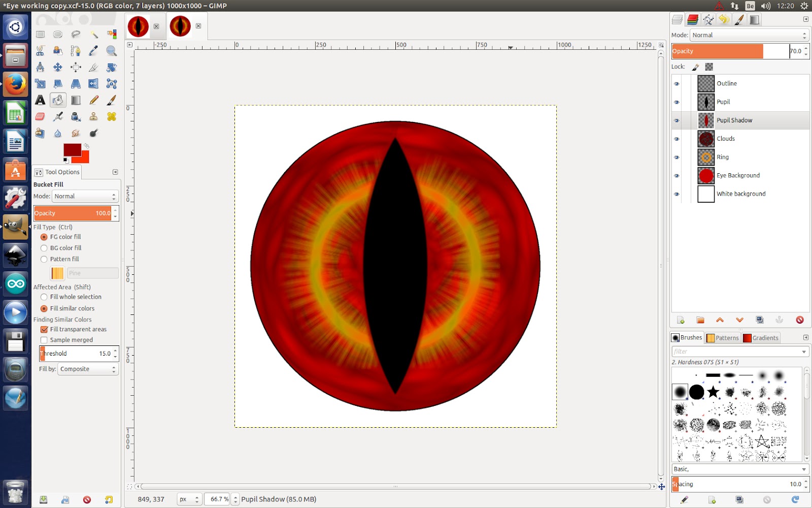This screenshot has height=508, width=812.
Task: Select the Paintbrush tool
Action: point(112,100)
